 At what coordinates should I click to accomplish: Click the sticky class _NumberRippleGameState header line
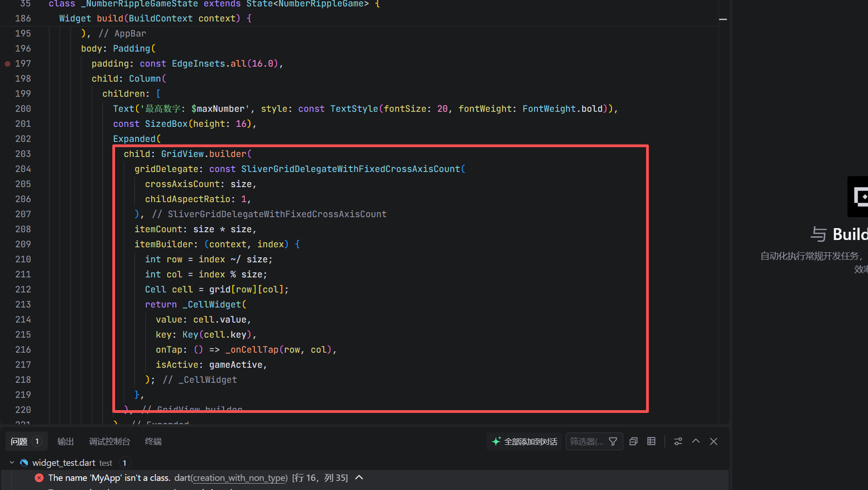point(214,4)
